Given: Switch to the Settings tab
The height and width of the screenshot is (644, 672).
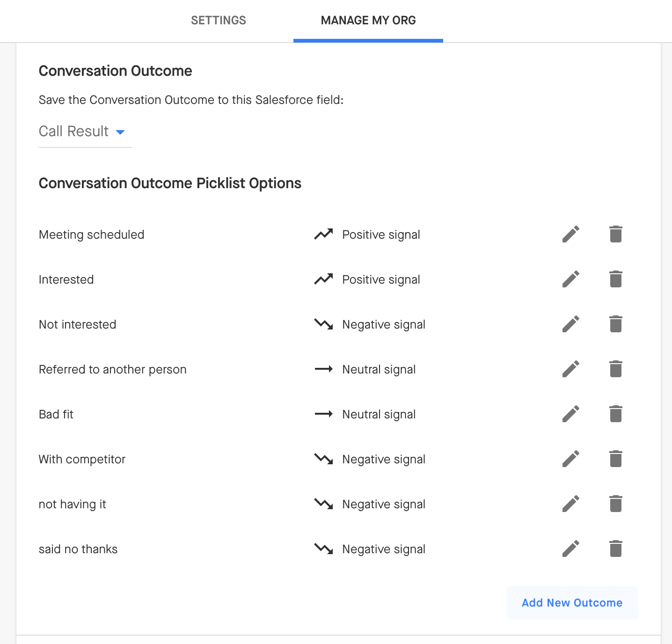Looking at the screenshot, I should click(219, 20).
